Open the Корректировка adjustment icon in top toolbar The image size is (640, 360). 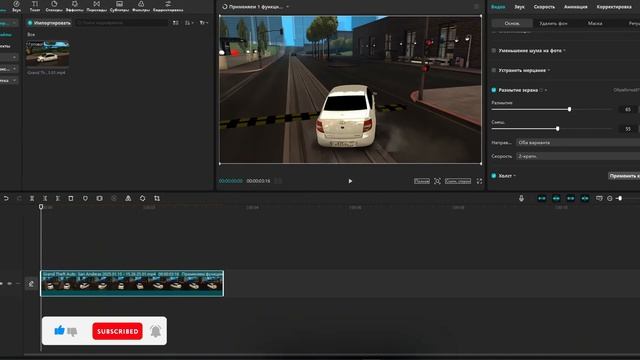(x=168, y=6)
